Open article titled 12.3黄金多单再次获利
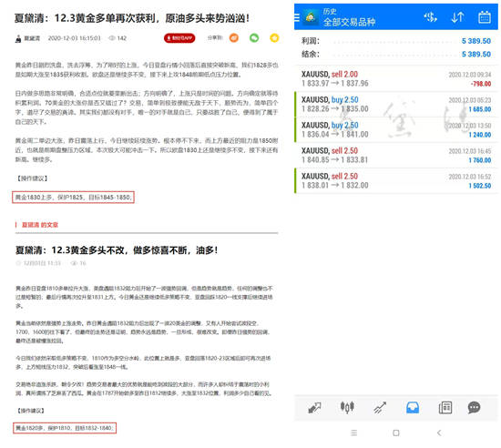 tap(132, 18)
